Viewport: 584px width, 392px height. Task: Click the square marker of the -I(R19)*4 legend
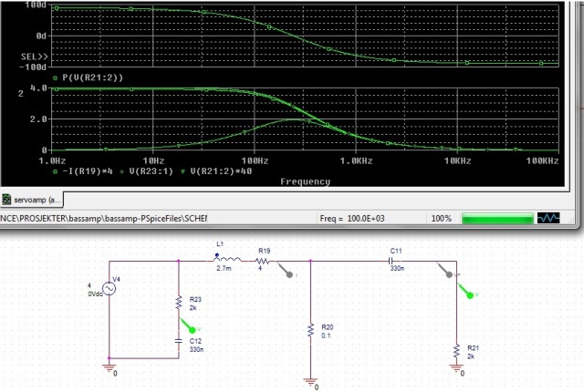(55, 171)
